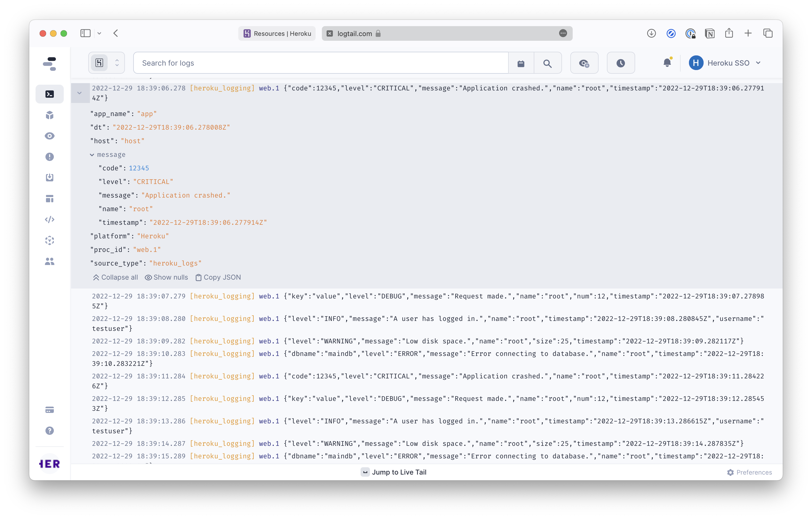Open page options in logtail.com address bar
812x519 pixels.
(563, 33)
